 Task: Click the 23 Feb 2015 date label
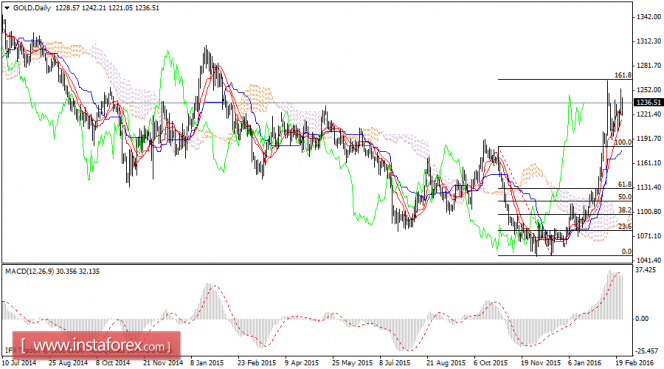click(256, 363)
